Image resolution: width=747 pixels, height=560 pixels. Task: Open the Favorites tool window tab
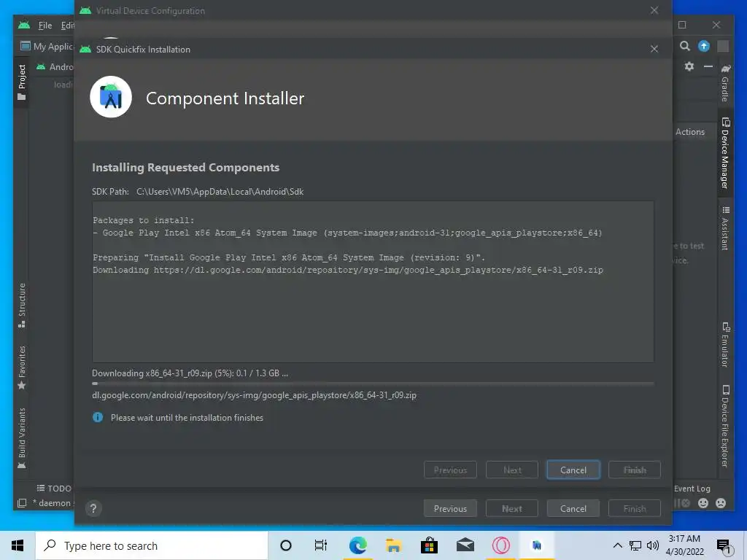click(x=21, y=367)
